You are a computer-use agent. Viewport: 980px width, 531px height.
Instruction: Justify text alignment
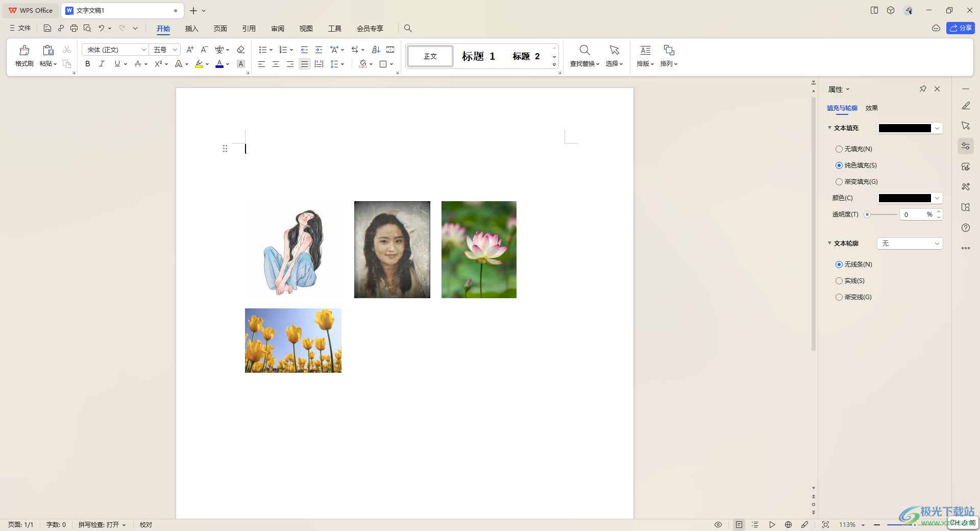[304, 64]
